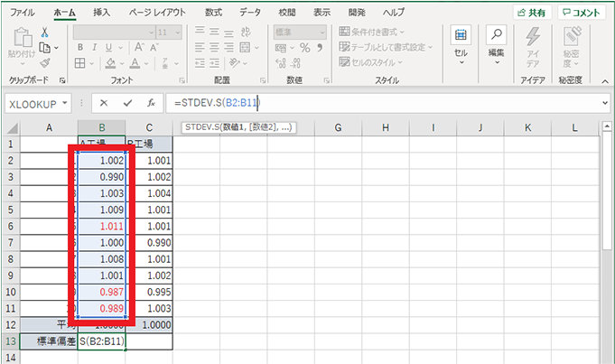Open the Font color dropdown arrow
Screen dimensions: 615x364
pos(146,63)
